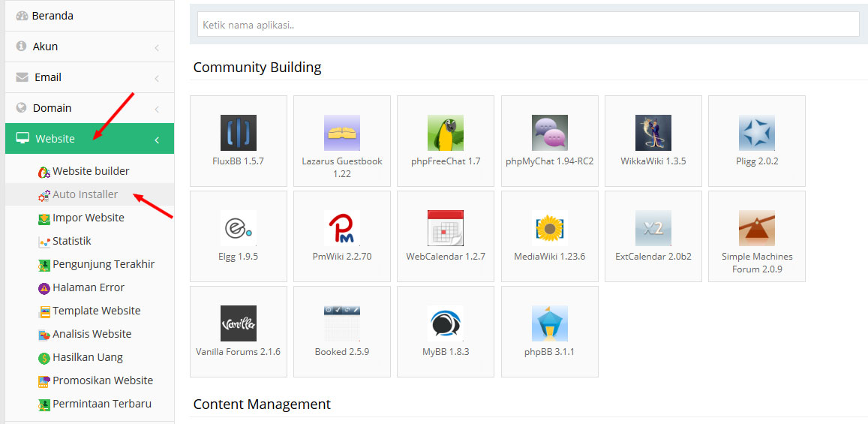Open Auto Installer from the sidebar
This screenshot has width=868, height=424.
coord(85,194)
